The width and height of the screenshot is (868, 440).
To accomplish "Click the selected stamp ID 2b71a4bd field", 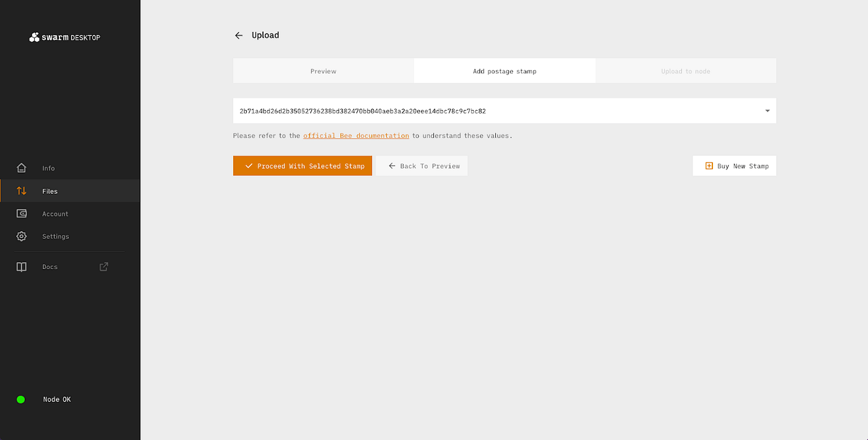I will pyautogui.click(x=363, y=111).
